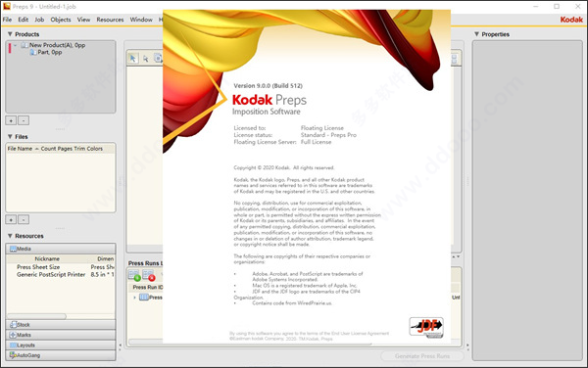Viewport: 588px width, 368px height.
Task: Click the Colors column header in Files
Action: pyautogui.click(x=94, y=149)
